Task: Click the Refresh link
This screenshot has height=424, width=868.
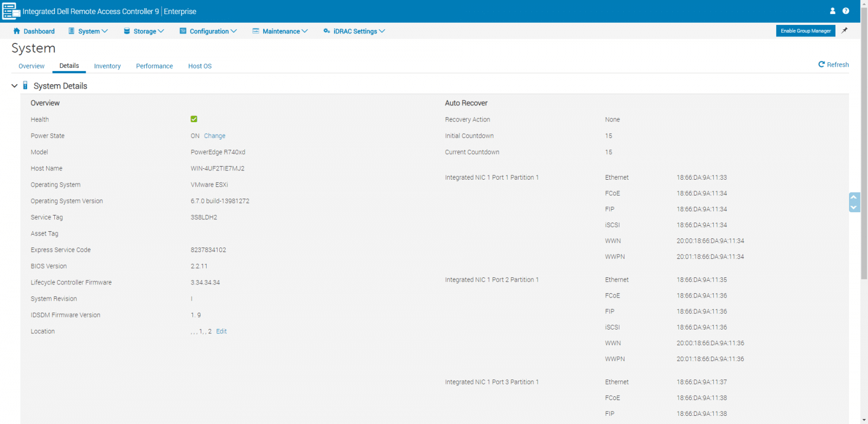Action: 838,65
